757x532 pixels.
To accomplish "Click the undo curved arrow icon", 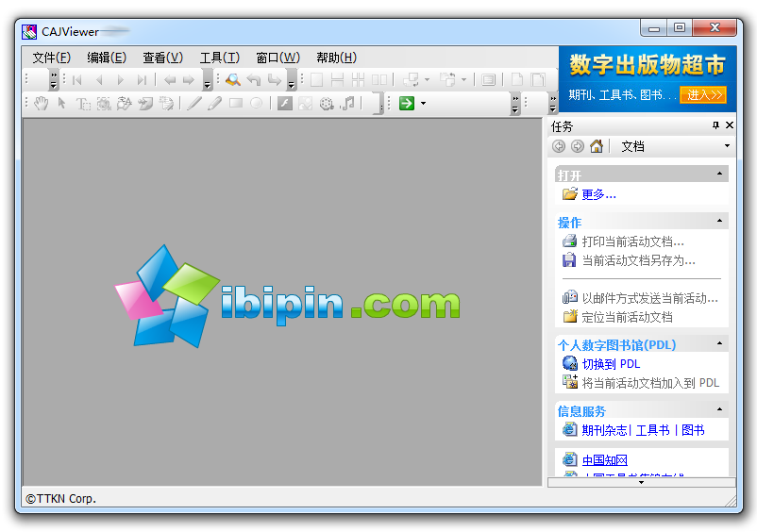I will click(254, 79).
